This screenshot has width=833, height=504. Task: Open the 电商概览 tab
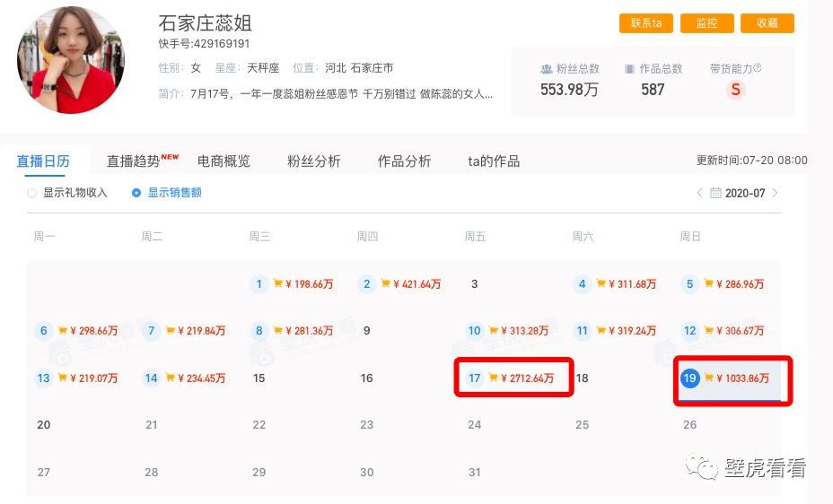[x=224, y=161]
